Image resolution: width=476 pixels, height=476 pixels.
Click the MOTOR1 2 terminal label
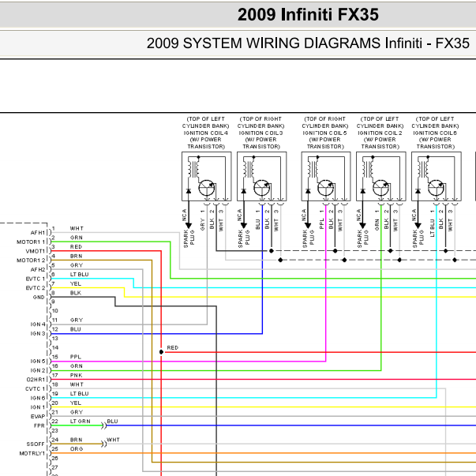click(31, 260)
